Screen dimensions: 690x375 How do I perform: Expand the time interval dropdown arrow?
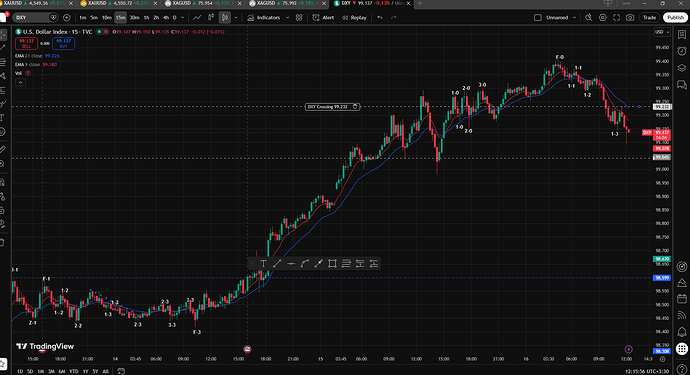[x=183, y=18]
